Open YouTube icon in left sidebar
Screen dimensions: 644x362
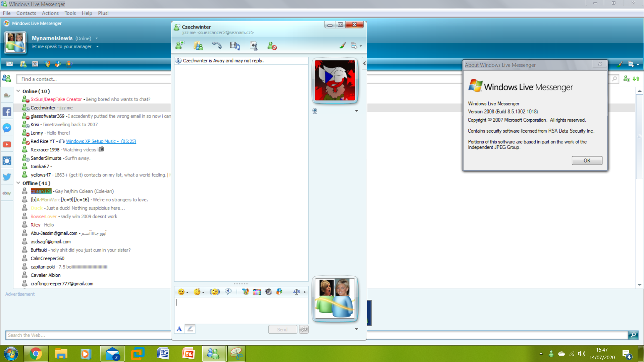click(x=7, y=144)
